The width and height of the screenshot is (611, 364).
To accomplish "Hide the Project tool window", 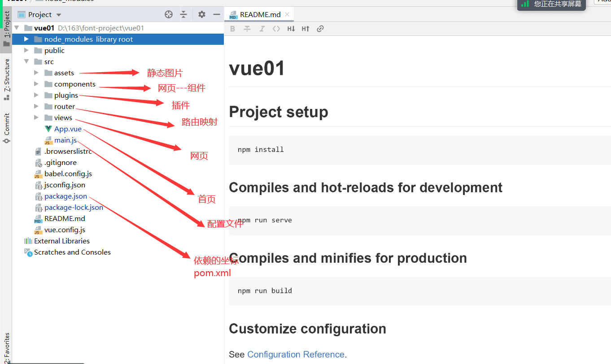I will click(x=217, y=14).
